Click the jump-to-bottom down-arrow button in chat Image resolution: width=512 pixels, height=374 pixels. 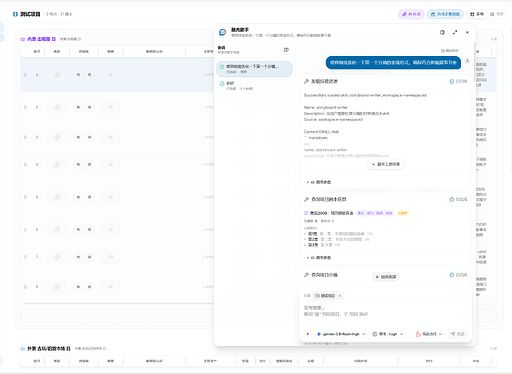pos(386,277)
